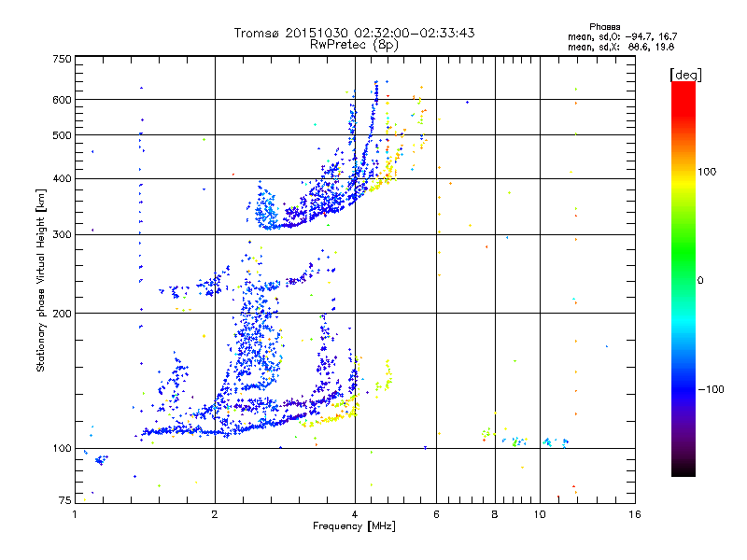Click the x-axis label '16'

635,514
